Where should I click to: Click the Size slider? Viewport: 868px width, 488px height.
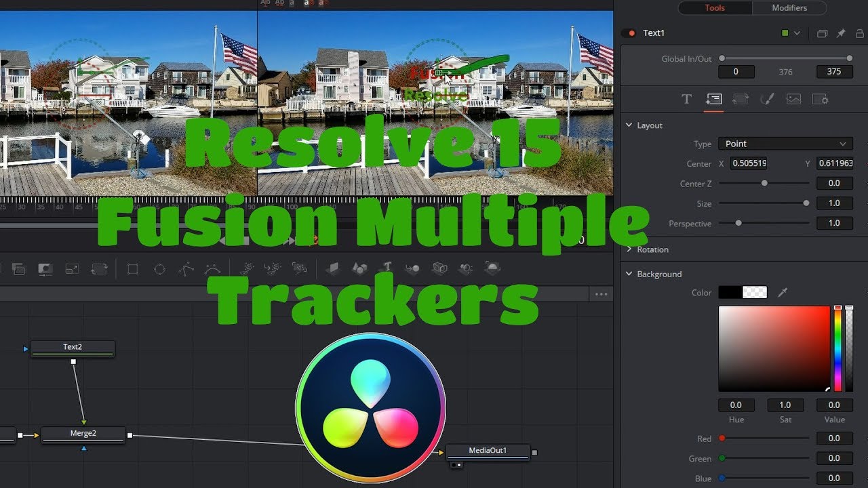point(764,203)
